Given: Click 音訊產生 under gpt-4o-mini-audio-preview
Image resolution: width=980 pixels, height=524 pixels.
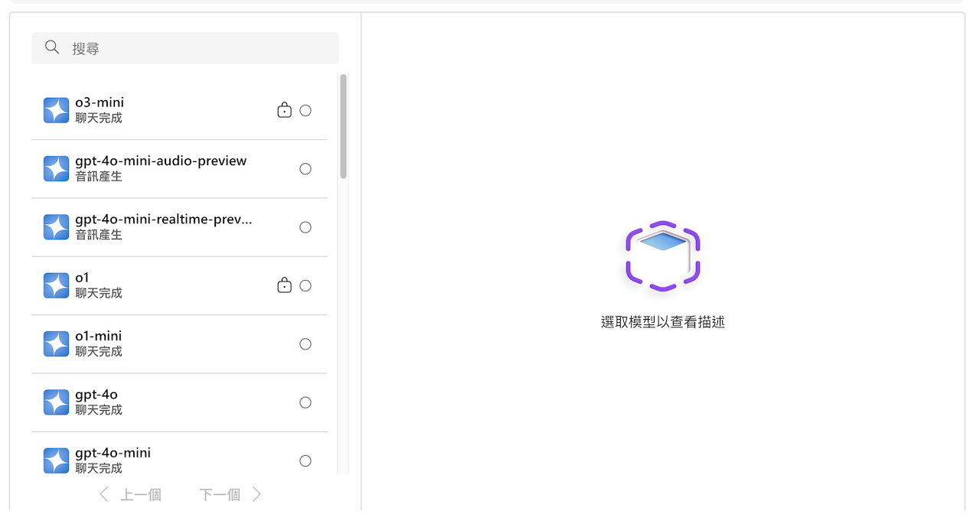Looking at the screenshot, I should coord(99,176).
